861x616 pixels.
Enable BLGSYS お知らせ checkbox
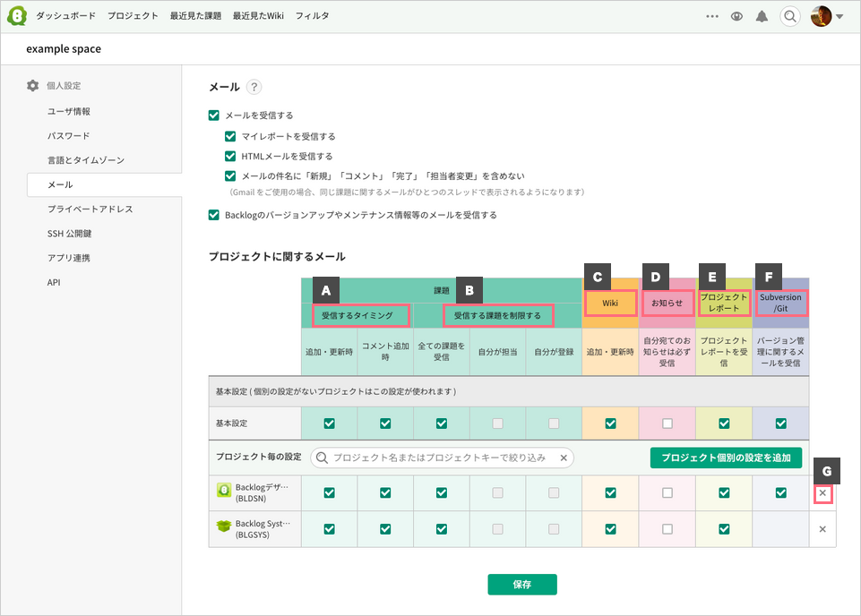point(667,529)
